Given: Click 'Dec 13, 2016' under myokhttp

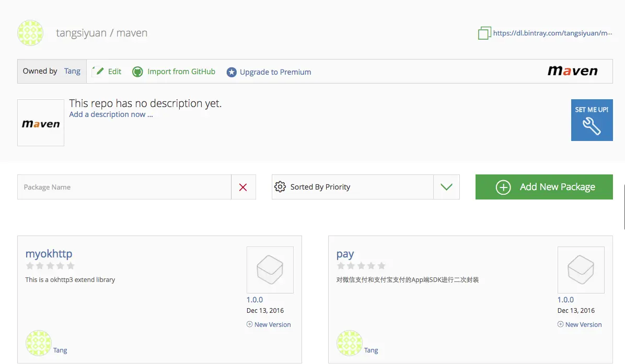Looking at the screenshot, I should [265, 311].
